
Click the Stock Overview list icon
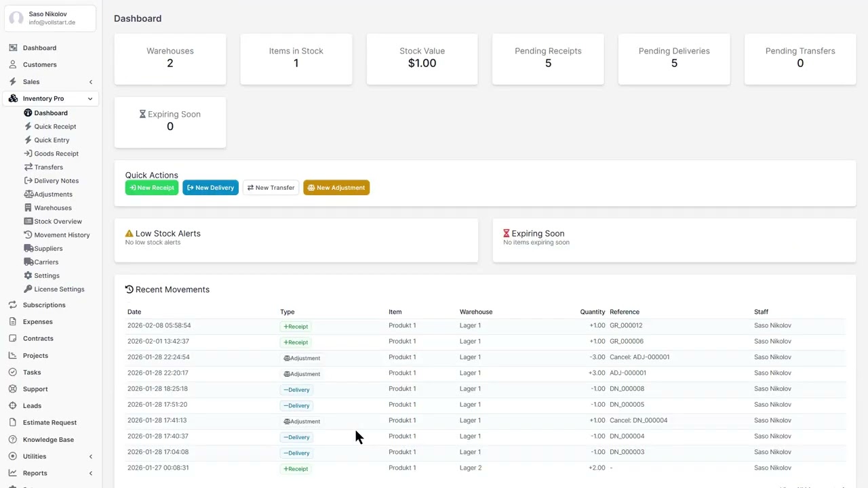pyautogui.click(x=28, y=222)
